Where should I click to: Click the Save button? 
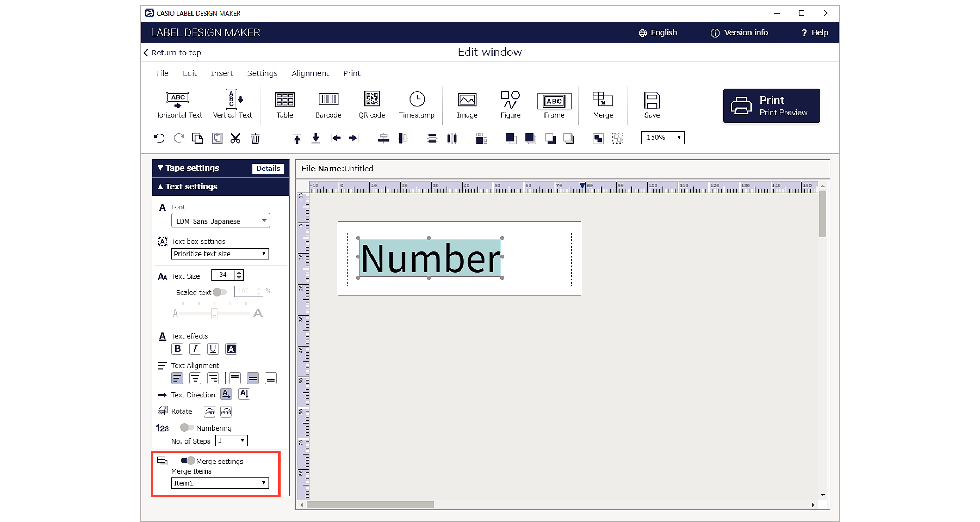pyautogui.click(x=651, y=105)
